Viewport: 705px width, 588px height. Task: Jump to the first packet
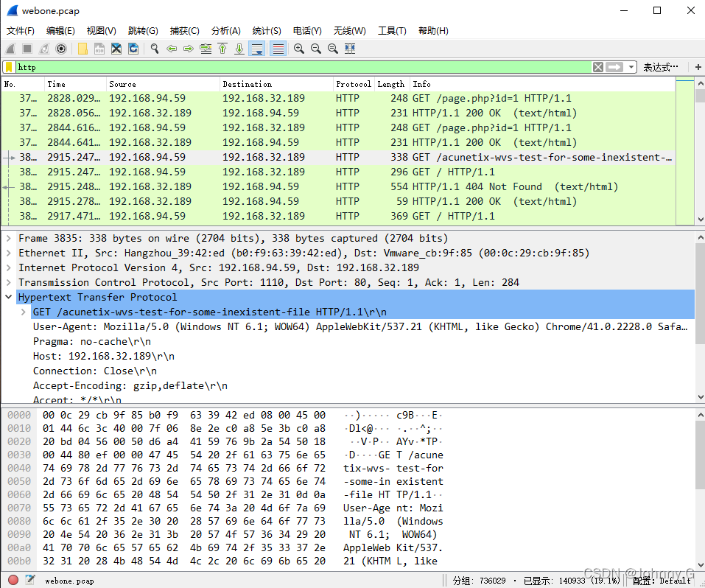click(222, 49)
